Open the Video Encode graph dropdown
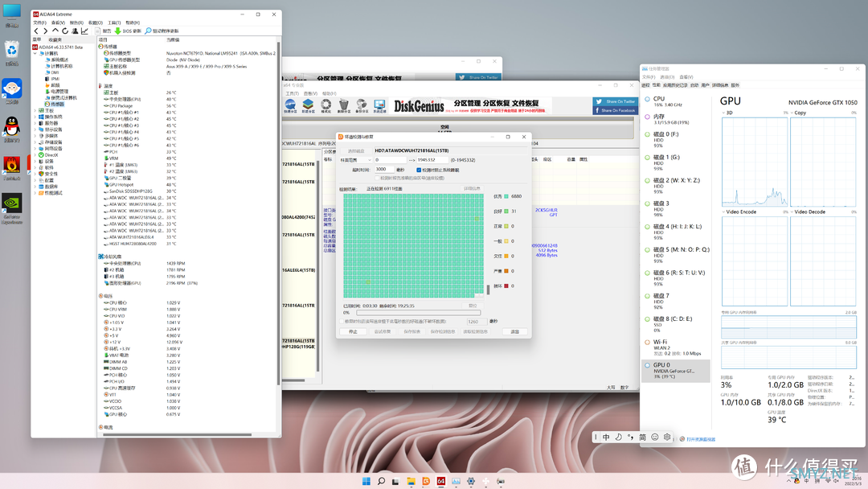Image resolution: width=868 pixels, height=489 pixels. (723, 212)
